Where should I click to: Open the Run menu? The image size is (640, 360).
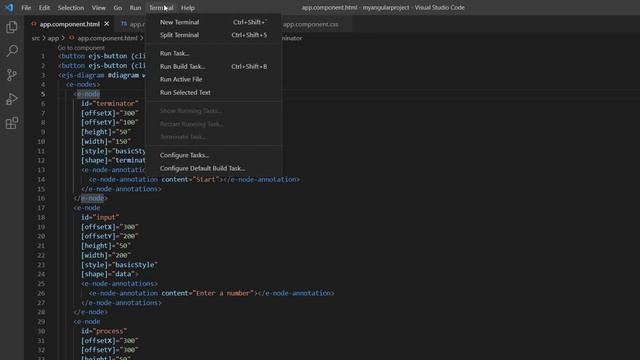(x=135, y=8)
